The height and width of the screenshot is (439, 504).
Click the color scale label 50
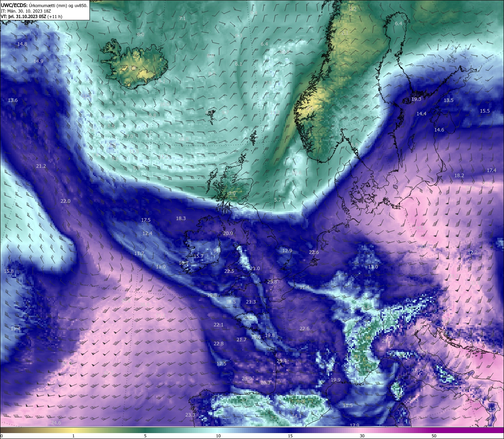434,436
